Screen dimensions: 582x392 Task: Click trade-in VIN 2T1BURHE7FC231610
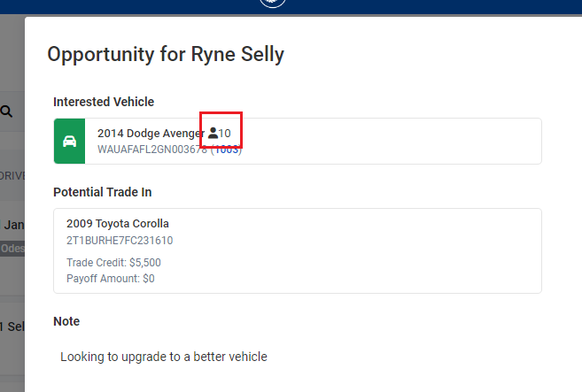click(120, 241)
